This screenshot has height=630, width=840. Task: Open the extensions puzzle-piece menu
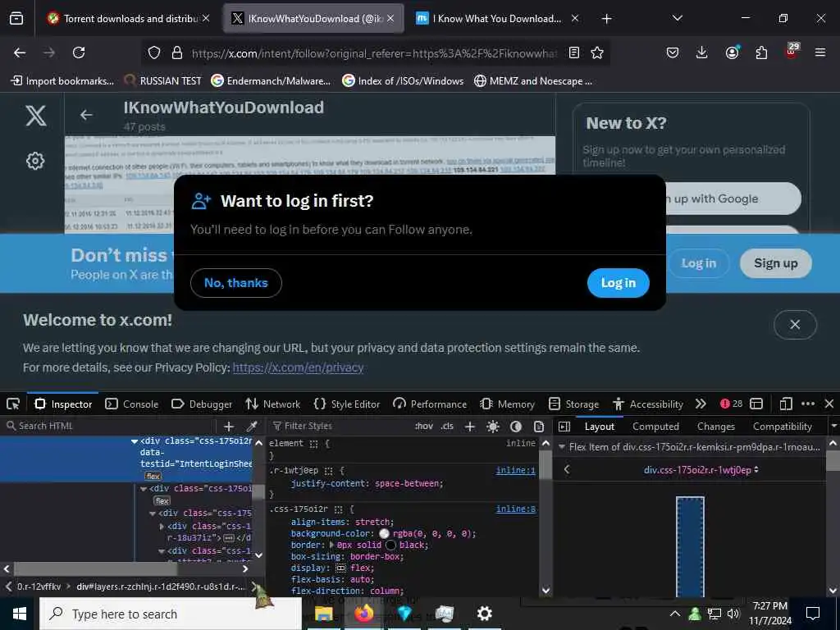click(x=761, y=52)
